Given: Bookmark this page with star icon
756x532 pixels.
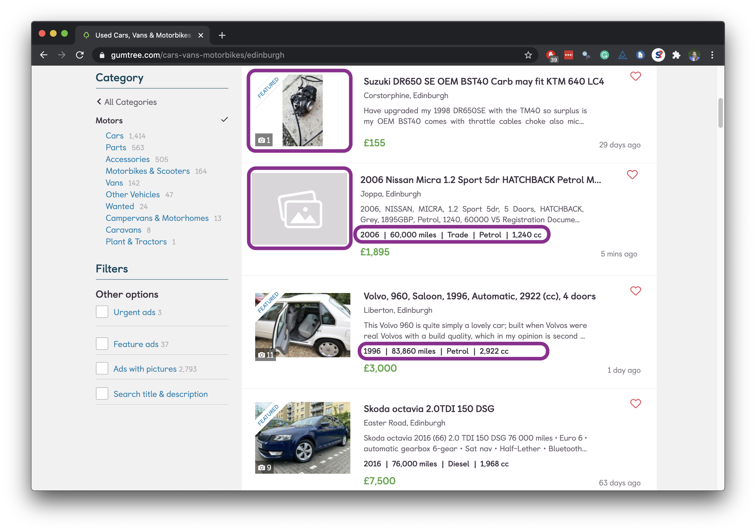Looking at the screenshot, I should tap(528, 55).
